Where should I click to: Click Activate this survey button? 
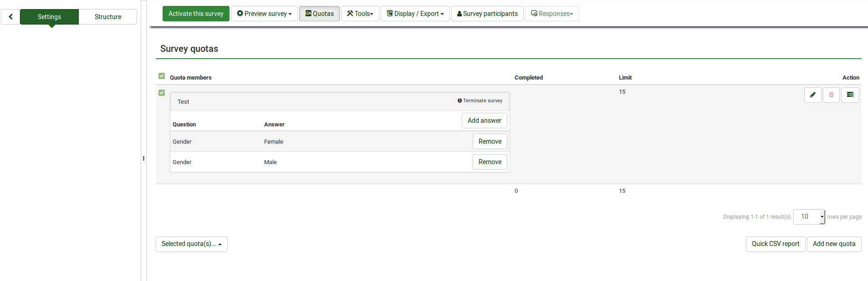tap(196, 14)
